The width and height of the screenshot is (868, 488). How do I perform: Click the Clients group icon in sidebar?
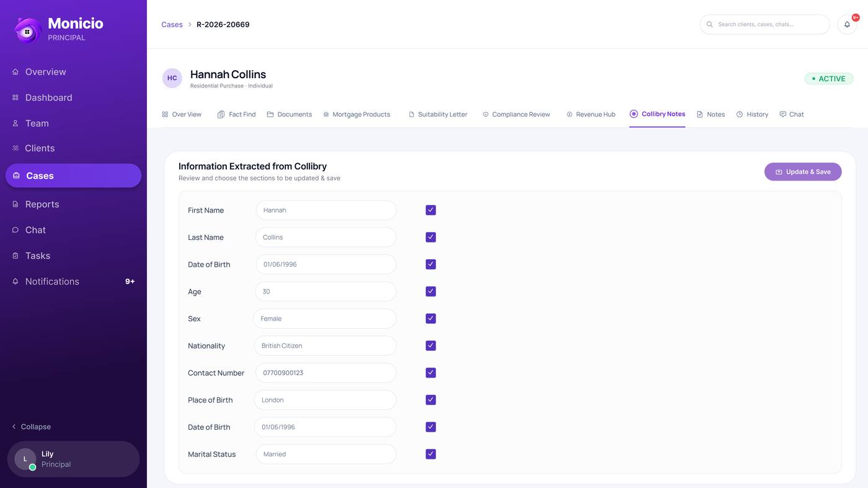click(15, 148)
